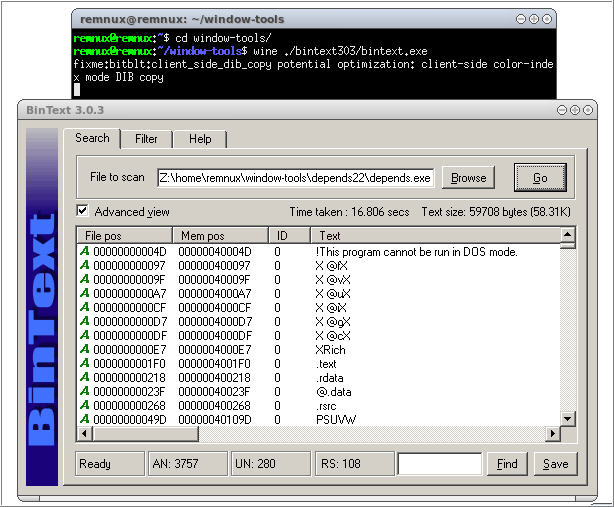614x507 pixels.
Task: Click file position 000000000218
Action: point(130,378)
